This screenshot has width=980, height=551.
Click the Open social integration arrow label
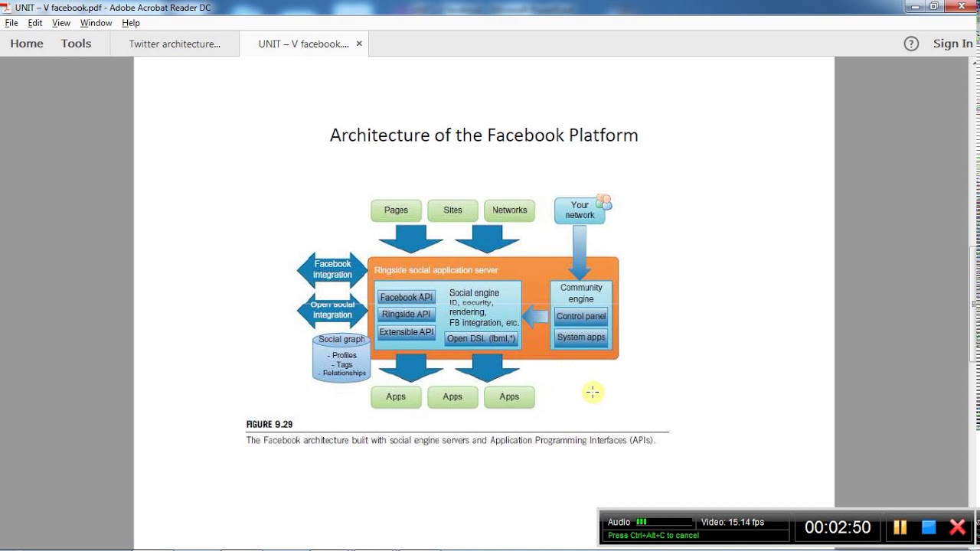click(332, 310)
